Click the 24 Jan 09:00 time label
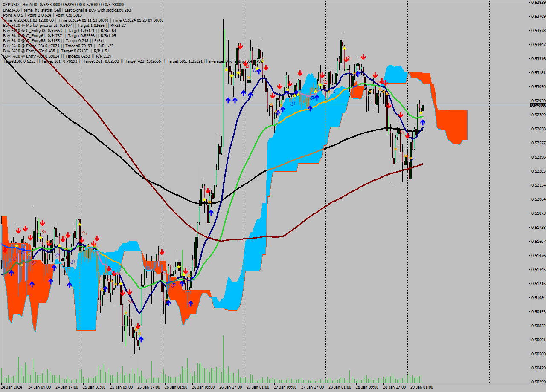546x392 pixels. click(x=39, y=387)
